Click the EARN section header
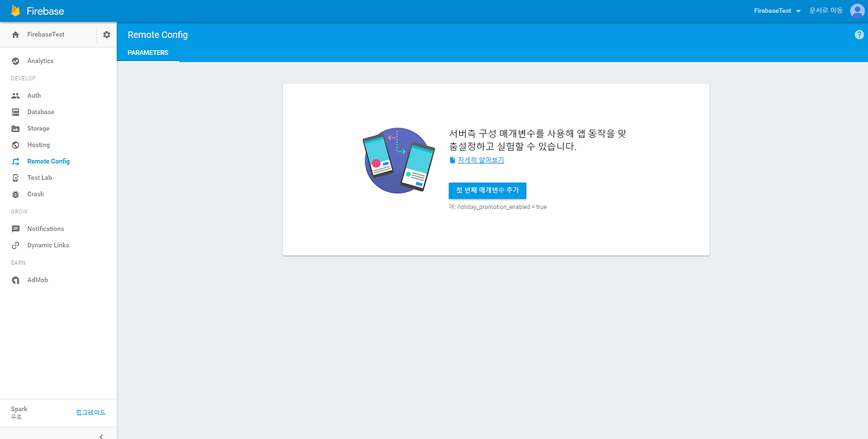This screenshot has width=868, height=439. tap(18, 263)
